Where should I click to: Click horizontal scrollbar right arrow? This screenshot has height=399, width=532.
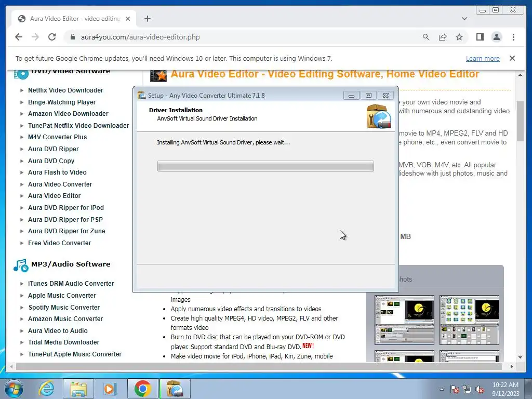[x=512, y=366]
